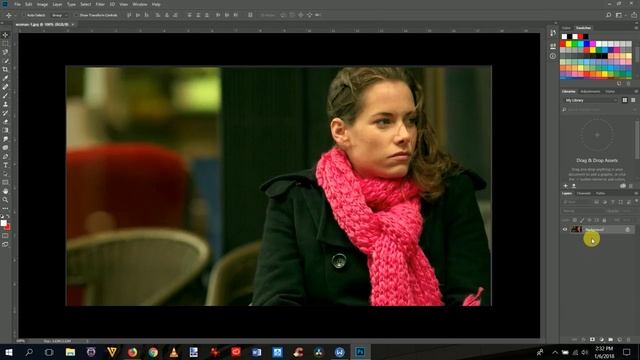Open the Image menu
This screenshot has width=640, height=360.
(x=42, y=4)
